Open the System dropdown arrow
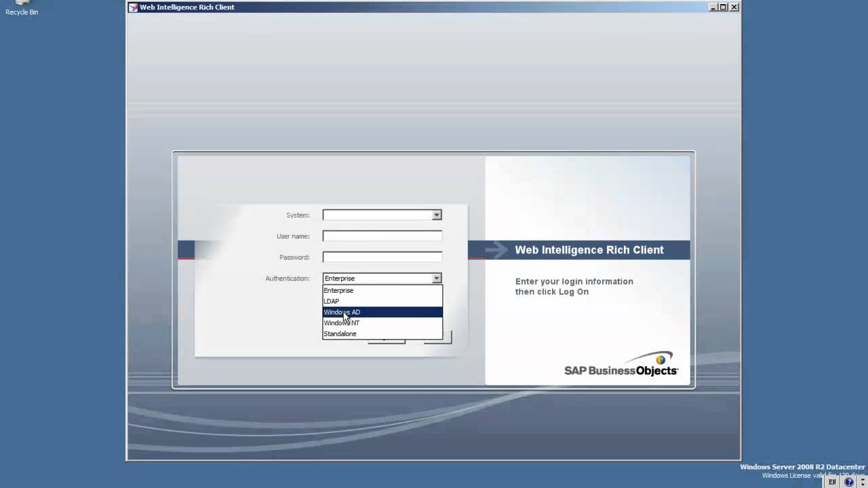The width and height of the screenshot is (868, 488). (x=437, y=215)
